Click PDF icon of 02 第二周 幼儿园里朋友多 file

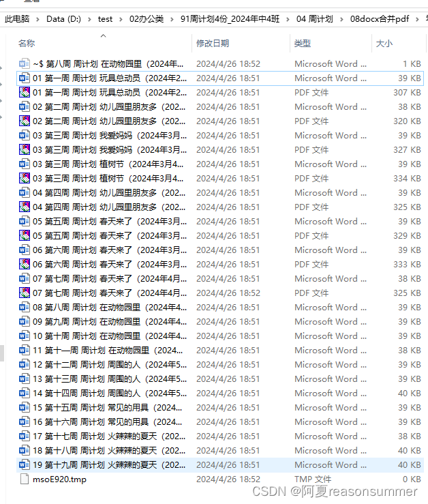click(25, 121)
